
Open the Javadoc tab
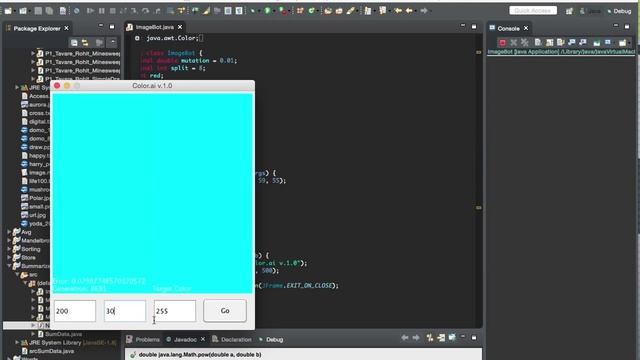185,339
